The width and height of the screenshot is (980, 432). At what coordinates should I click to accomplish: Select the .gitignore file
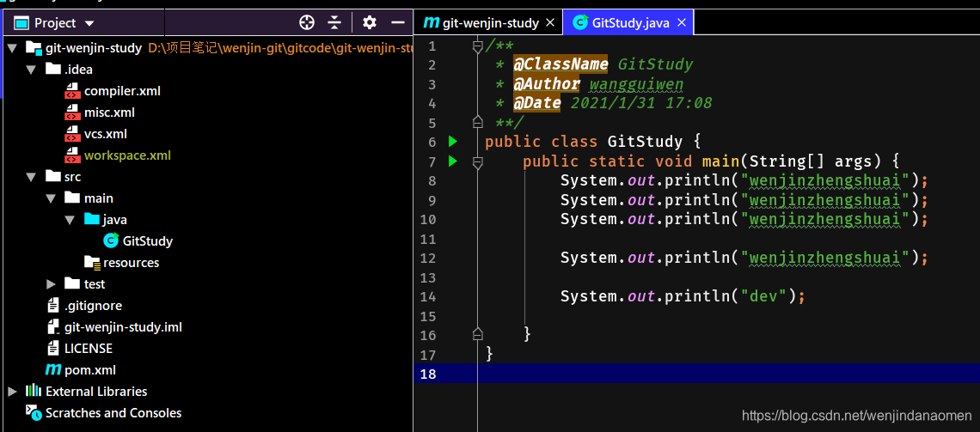93,306
